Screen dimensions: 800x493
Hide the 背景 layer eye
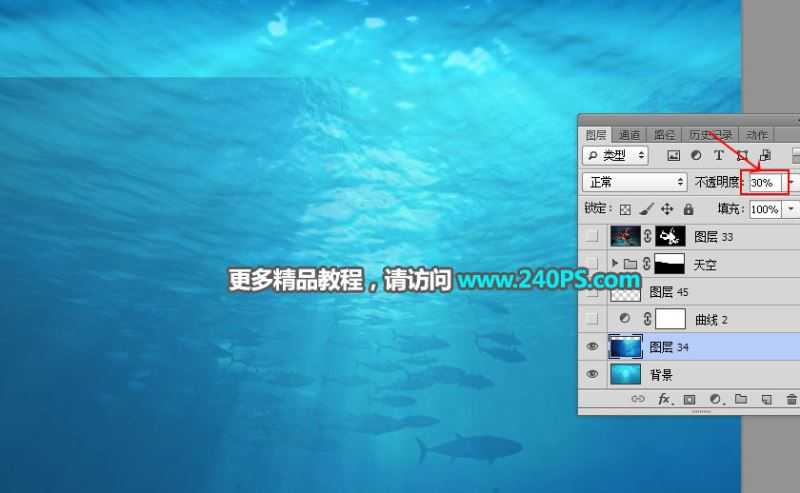coord(592,374)
